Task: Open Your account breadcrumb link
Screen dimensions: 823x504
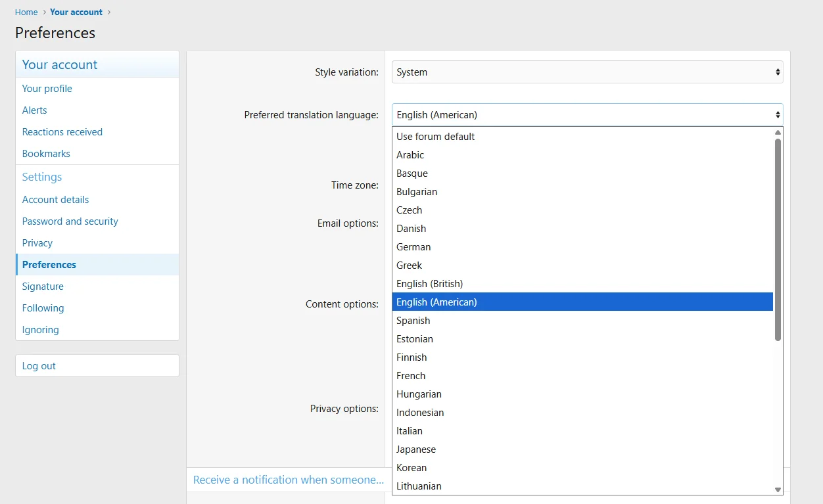Action: [x=76, y=12]
